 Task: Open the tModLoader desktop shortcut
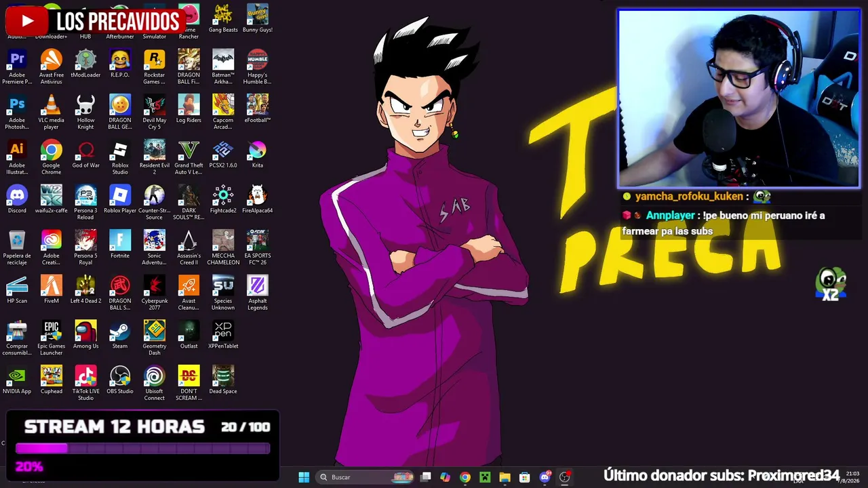coord(85,64)
